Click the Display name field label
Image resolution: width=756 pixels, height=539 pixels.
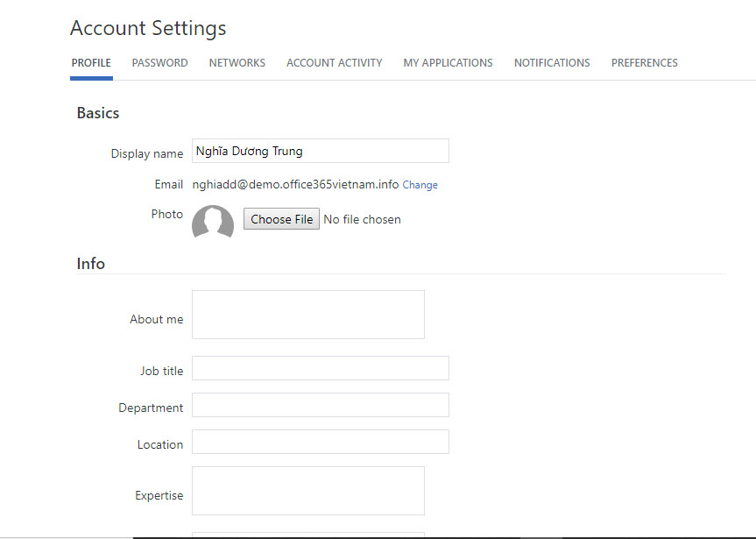click(147, 154)
